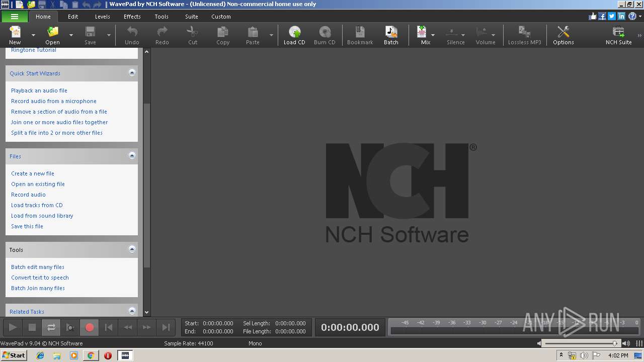
Task: Click the Windows Start button
Action: [14, 355]
